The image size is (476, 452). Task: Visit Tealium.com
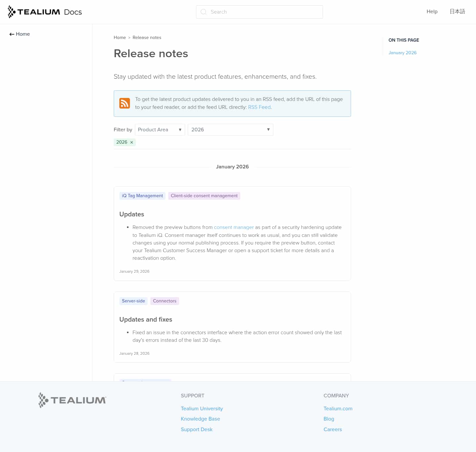[338, 409]
